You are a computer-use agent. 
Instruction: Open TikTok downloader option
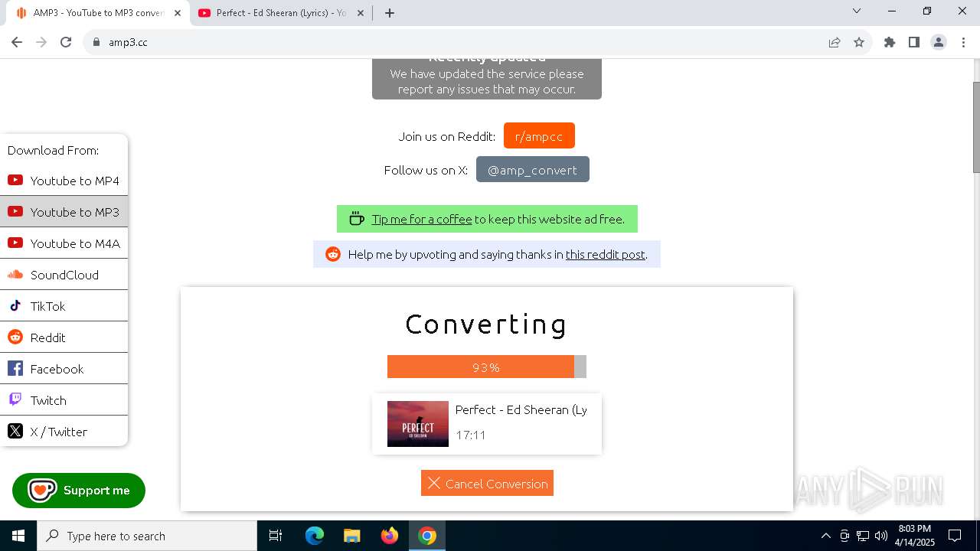point(64,306)
